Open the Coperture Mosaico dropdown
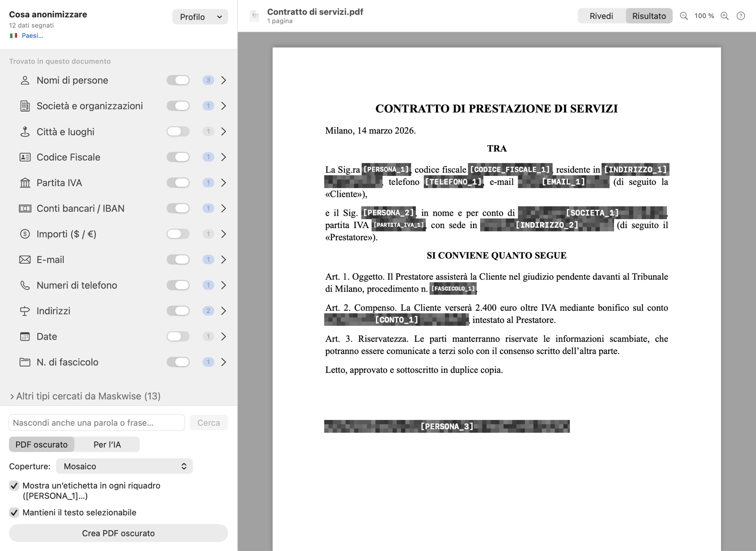The image size is (756, 551). tap(124, 466)
